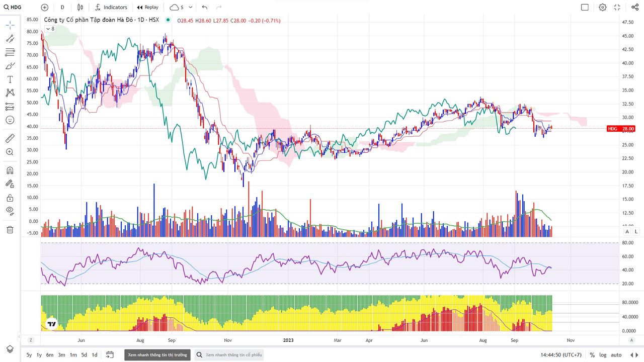Save the chart layout via cloud icon
The height and width of the screenshot is (362, 644).
(x=177, y=8)
